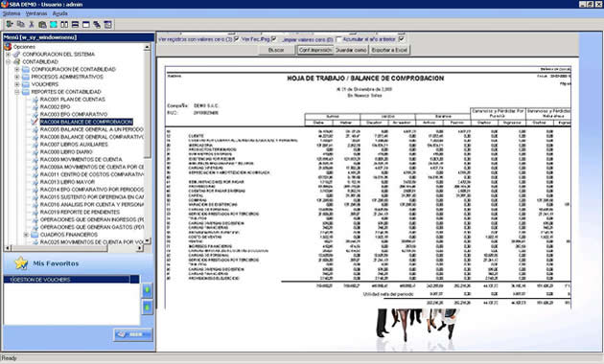Click the Buscar button
The width and height of the screenshot is (604, 364).
tap(276, 50)
